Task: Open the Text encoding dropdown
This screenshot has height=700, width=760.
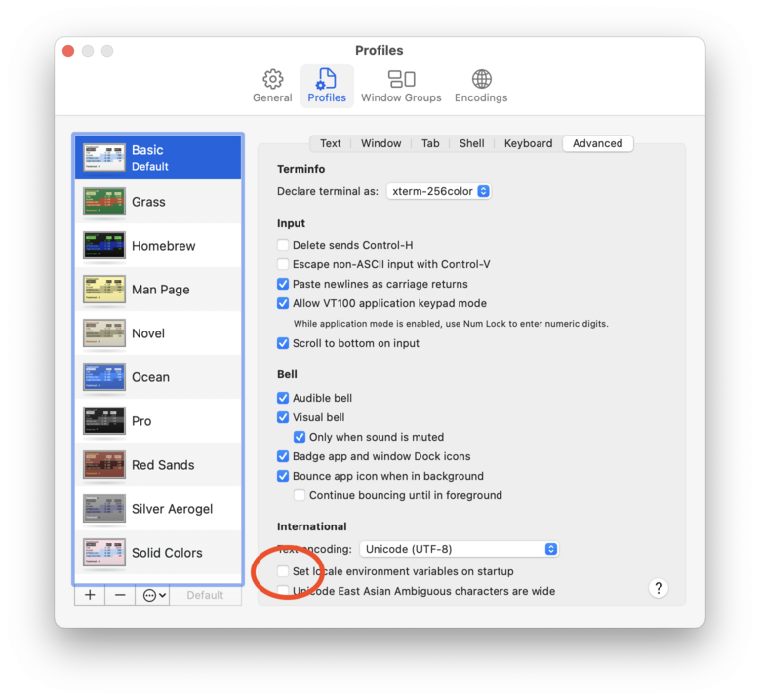Action: 459,549
